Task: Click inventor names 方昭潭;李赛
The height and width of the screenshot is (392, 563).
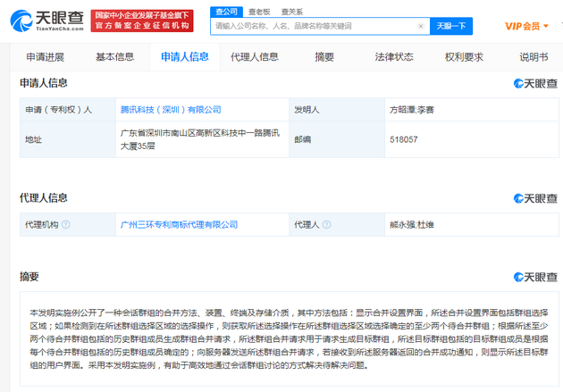Action: (x=412, y=110)
